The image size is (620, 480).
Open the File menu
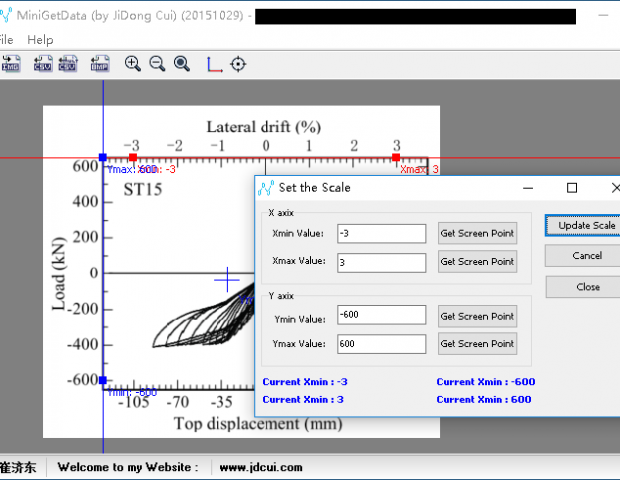click(x=6, y=40)
